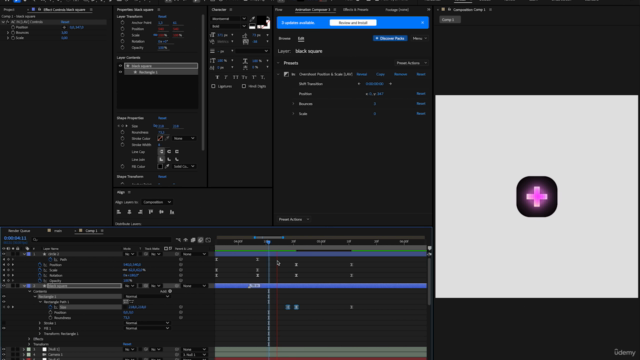Click the All Caps TT icon
Image resolution: width=640 pixels, height=360 pixels.
(236, 77)
